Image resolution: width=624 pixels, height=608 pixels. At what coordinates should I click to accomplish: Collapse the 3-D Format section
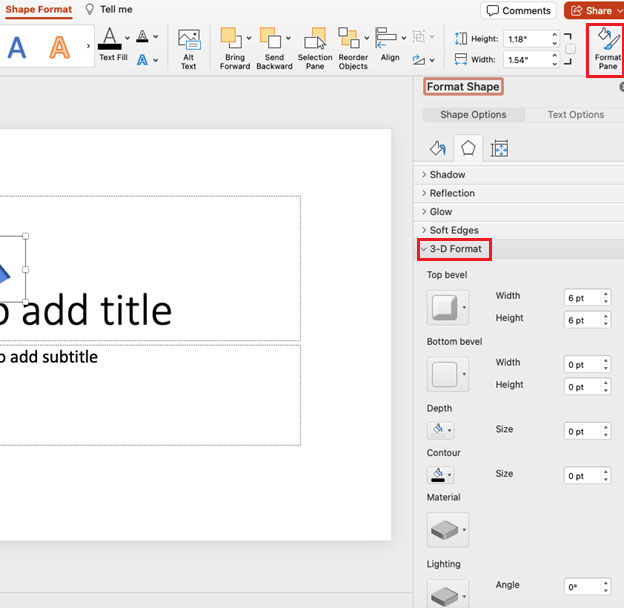454,249
